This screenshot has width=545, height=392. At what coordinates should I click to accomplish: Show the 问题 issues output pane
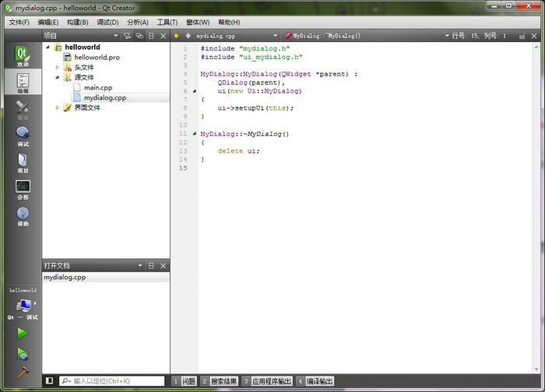pos(185,381)
